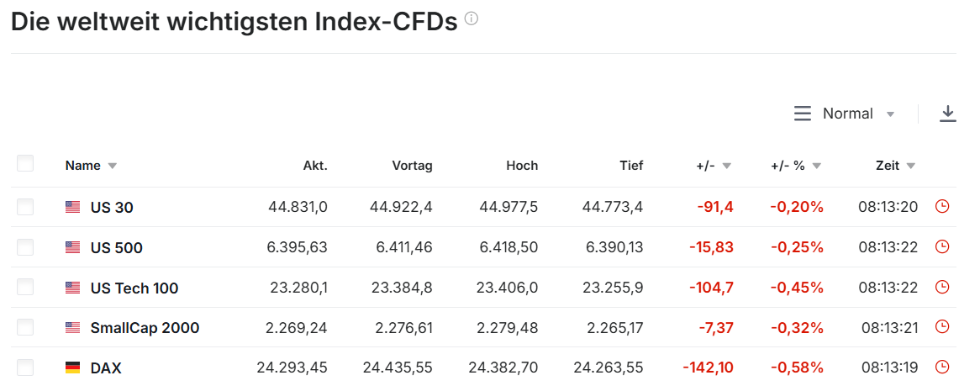Open the US 500 index link

coord(116,248)
